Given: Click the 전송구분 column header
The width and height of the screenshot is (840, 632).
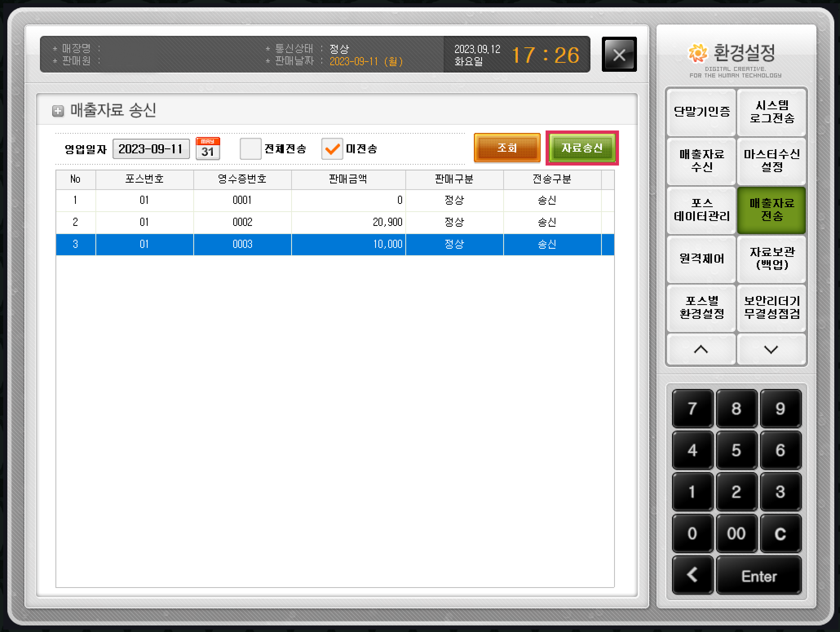Looking at the screenshot, I should (x=552, y=179).
